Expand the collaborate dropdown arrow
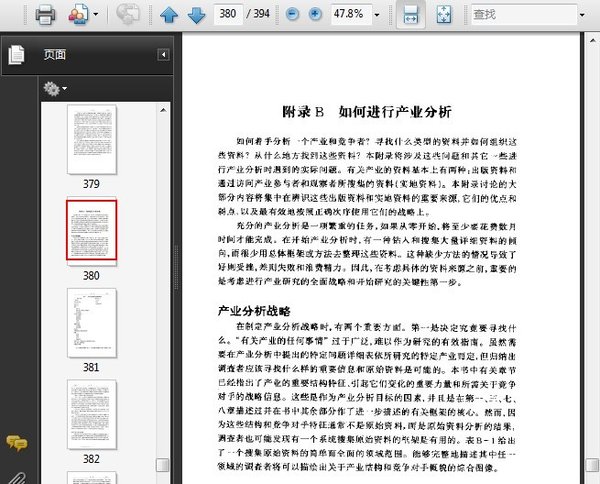 point(96,15)
